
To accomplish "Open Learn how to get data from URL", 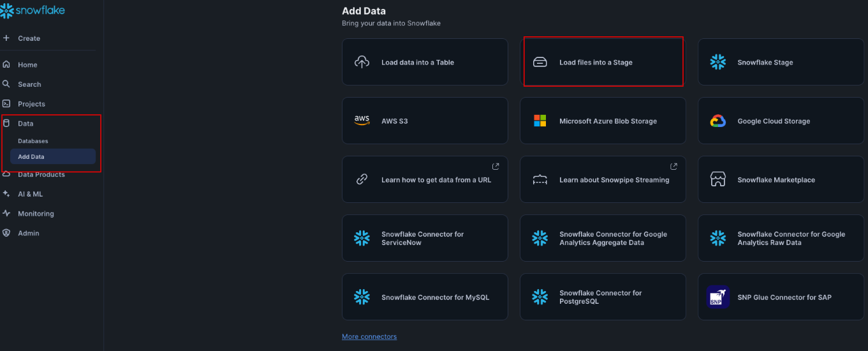I will click(x=425, y=179).
